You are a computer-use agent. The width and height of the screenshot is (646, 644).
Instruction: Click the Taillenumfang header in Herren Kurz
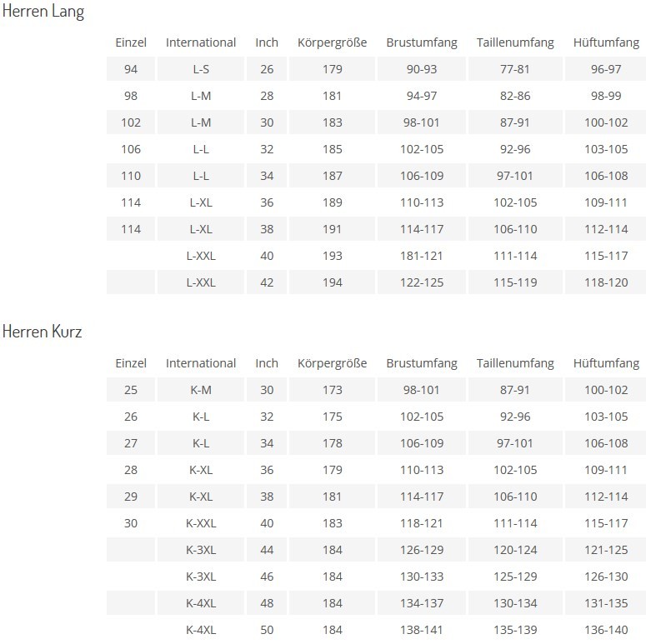pyautogui.click(x=515, y=363)
